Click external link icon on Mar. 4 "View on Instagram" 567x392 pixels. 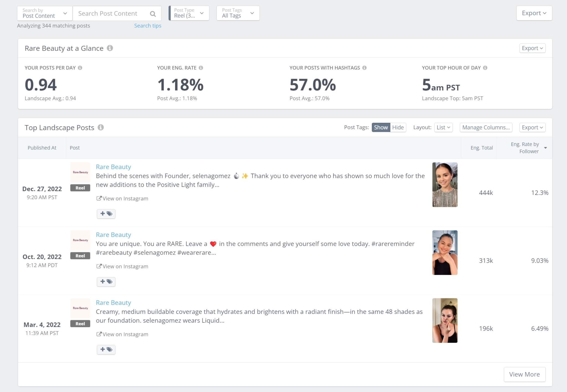point(99,334)
